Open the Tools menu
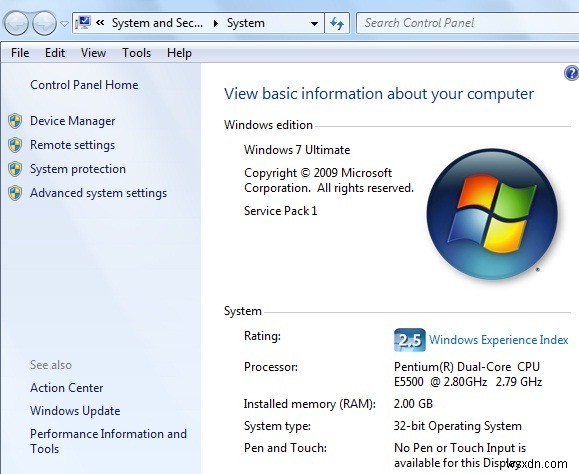Image resolution: width=579 pixels, height=474 pixels. [137, 53]
